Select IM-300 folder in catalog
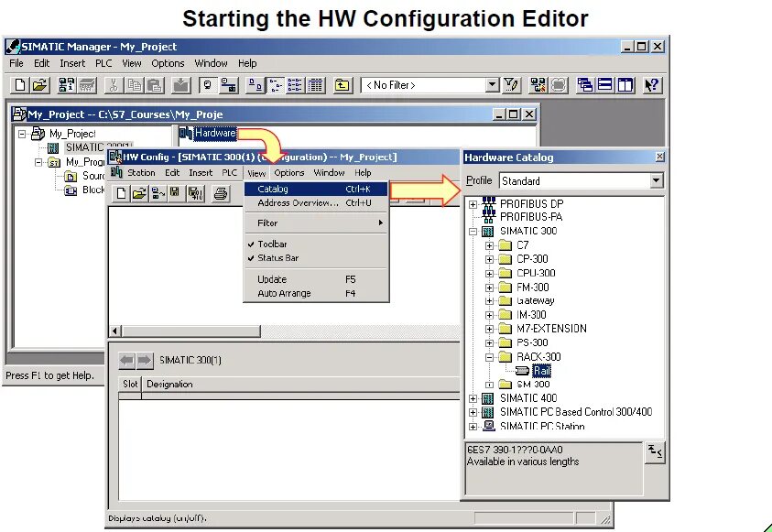Viewport: 772px width, 532px height. coord(531,314)
